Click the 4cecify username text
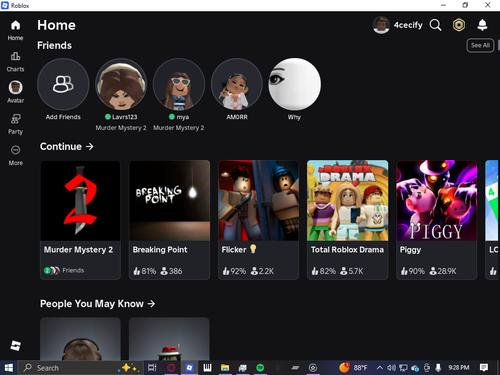The height and width of the screenshot is (375, 500). [x=408, y=25]
